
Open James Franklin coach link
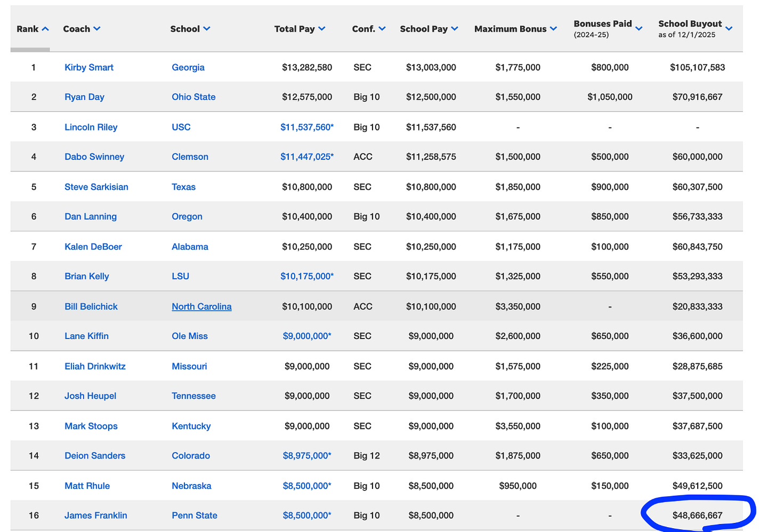96,515
